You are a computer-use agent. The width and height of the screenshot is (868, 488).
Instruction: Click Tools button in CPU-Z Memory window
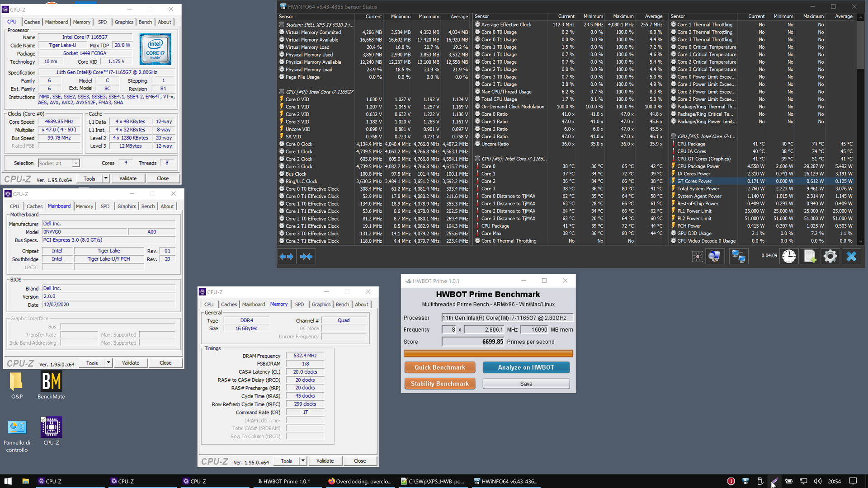[286, 461]
